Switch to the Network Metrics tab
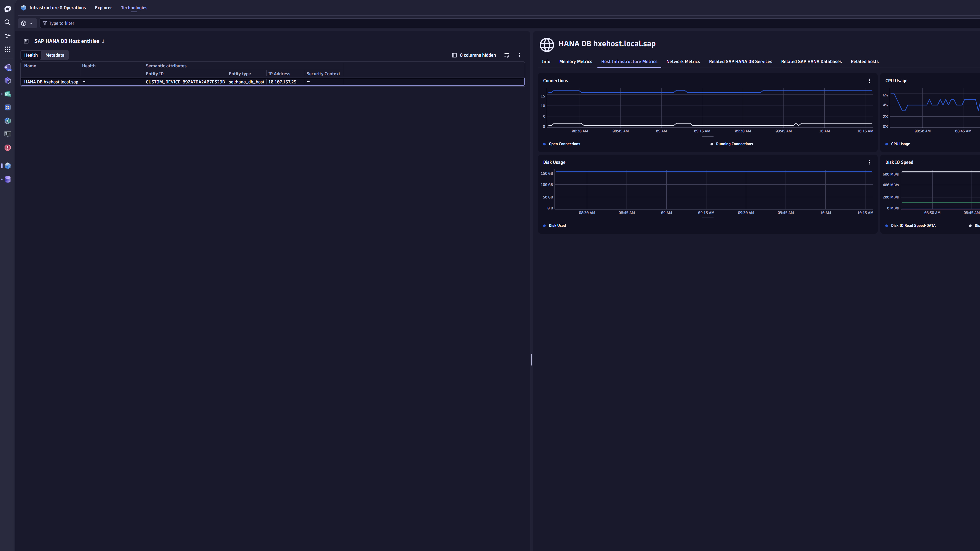This screenshot has width=980, height=551. point(683,61)
